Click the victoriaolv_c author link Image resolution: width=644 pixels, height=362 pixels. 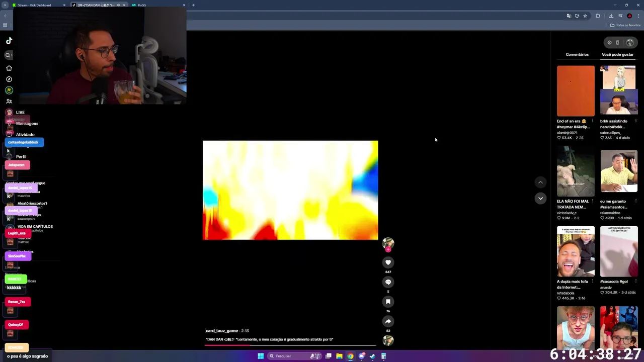coord(568,213)
